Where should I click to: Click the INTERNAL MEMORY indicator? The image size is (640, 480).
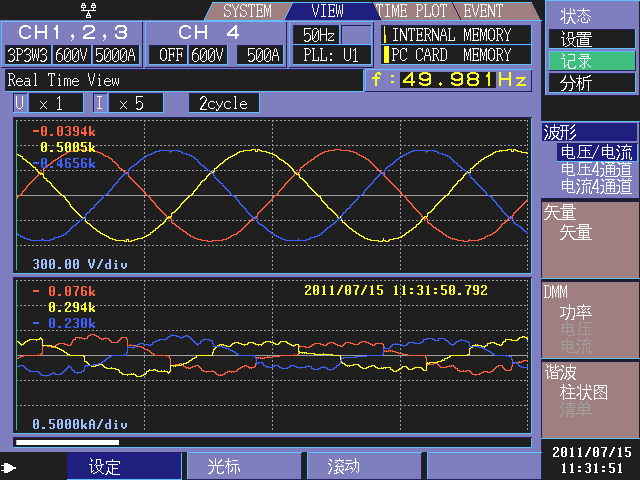tap(456, 35)
